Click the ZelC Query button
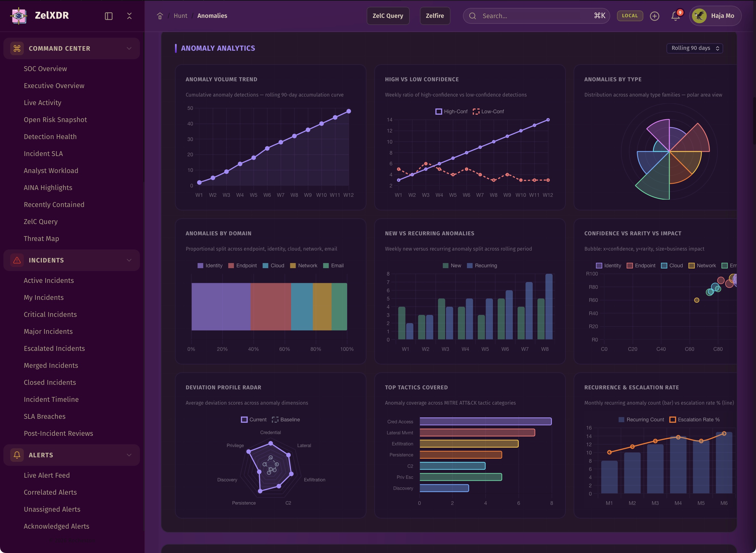Image resolution: width=756 pixels, height=553 pixels. click(388, 16)
